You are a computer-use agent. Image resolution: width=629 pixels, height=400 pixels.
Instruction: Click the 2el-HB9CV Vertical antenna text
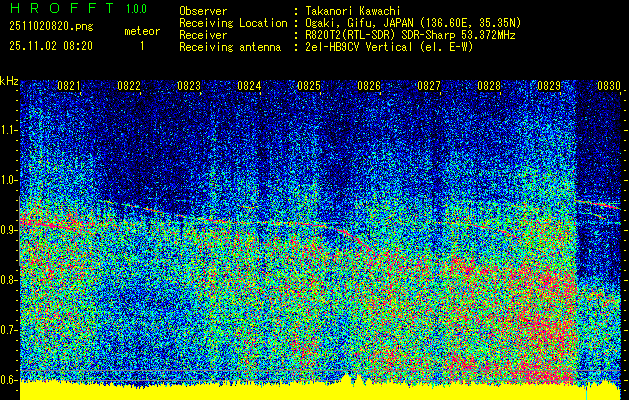click(389, 47)
